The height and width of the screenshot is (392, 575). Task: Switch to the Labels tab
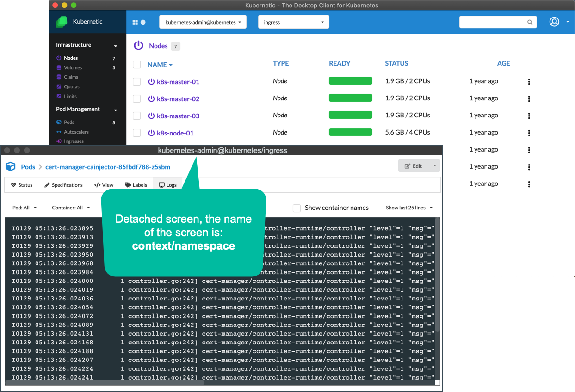pos(136,185)
